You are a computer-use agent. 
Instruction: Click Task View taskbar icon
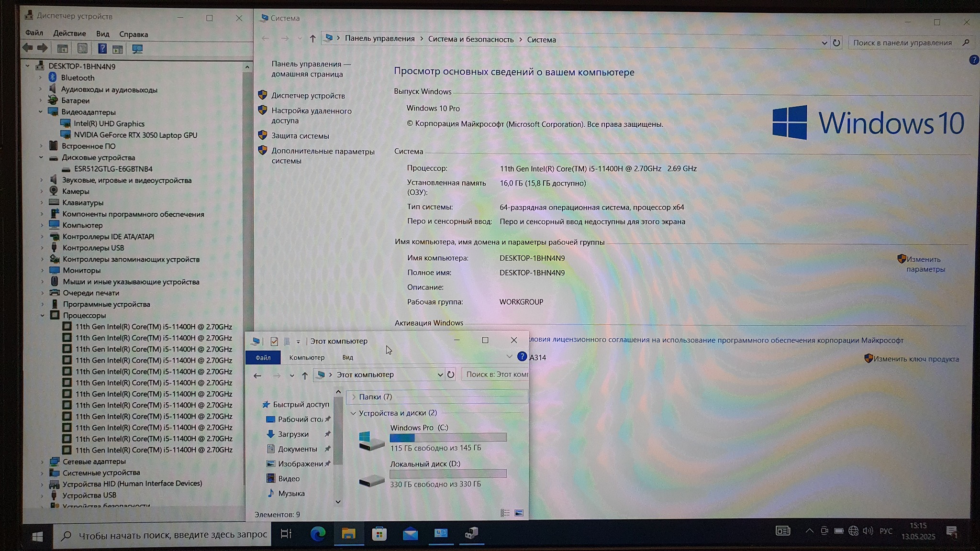coord(286,533)
